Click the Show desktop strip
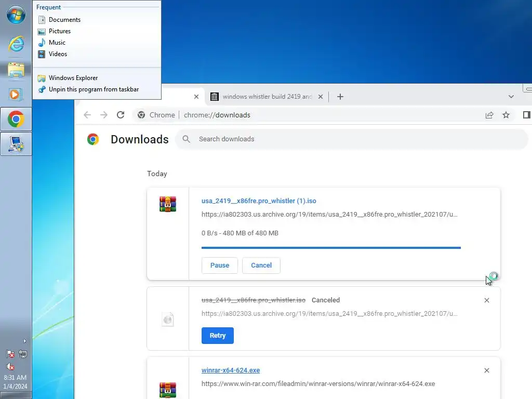The image size is (532, 399). [16, 395]
